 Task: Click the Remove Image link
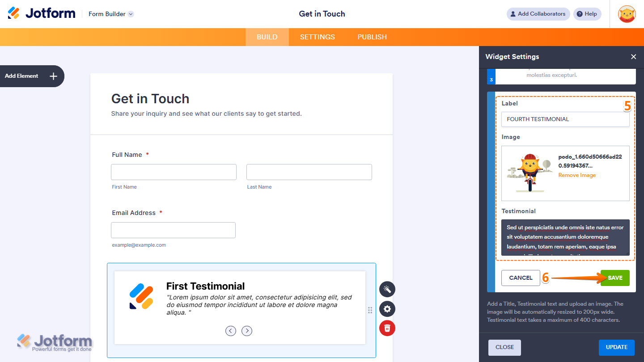pyautogui.click(x=577, y=175)
